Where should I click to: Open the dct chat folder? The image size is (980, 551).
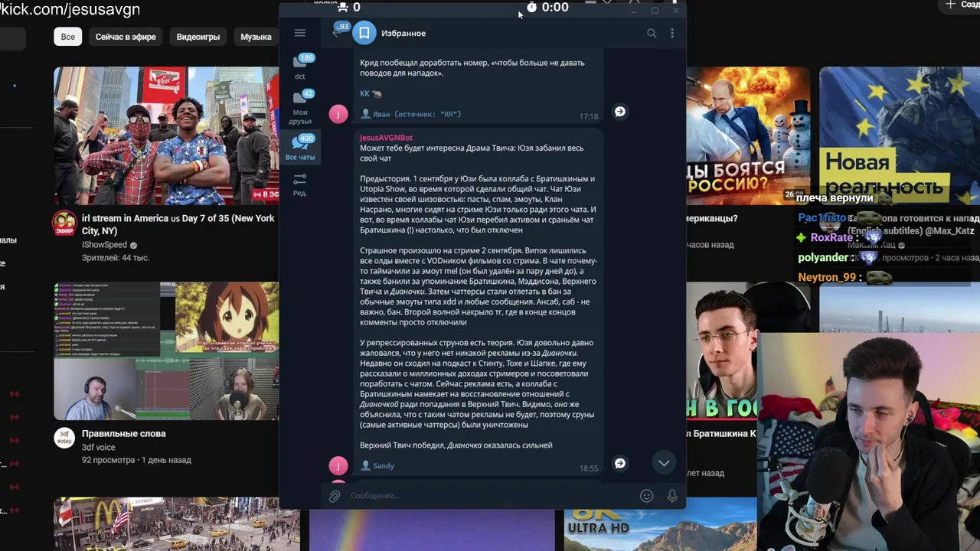[300, 67]
